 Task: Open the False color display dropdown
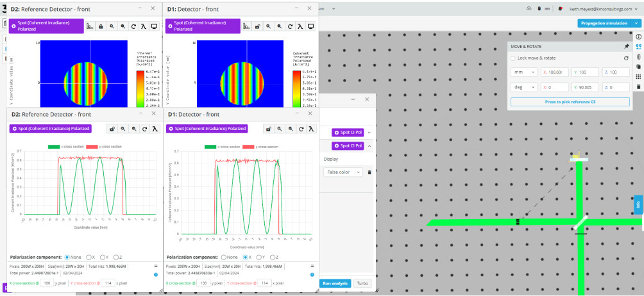pos(343,172)
